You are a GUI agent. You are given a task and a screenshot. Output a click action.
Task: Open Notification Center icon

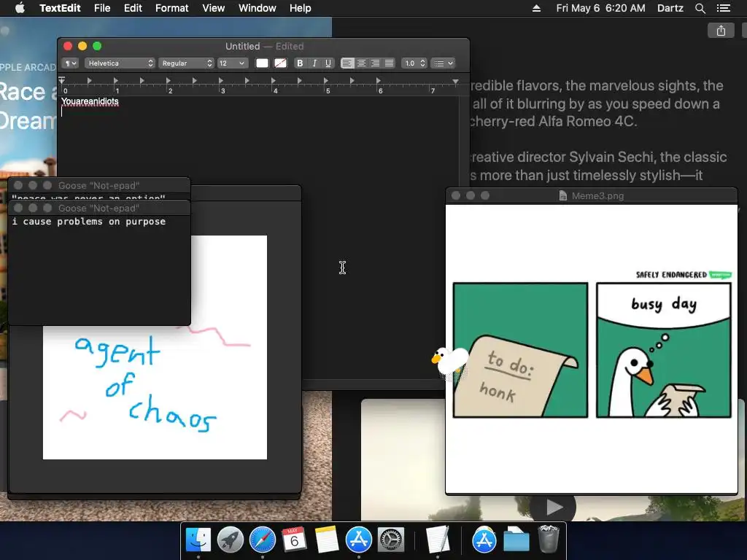click(724, 8)
